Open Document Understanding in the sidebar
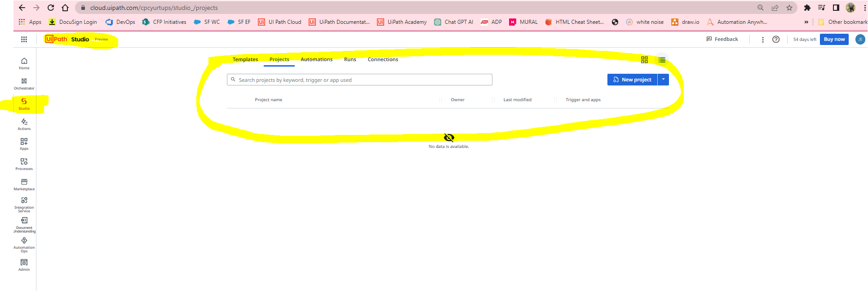The image size is (868, 291). pyautogui.click(x=24, y=225)
